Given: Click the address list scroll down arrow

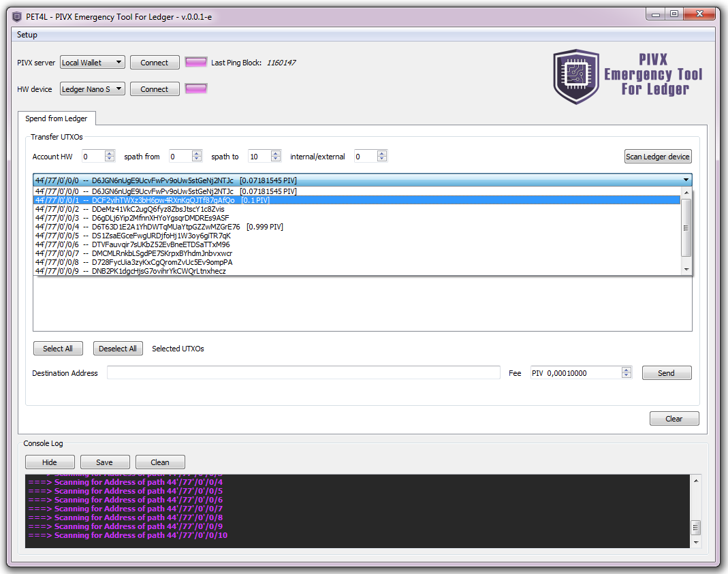Looking at the screenshot, I should 686,270.
